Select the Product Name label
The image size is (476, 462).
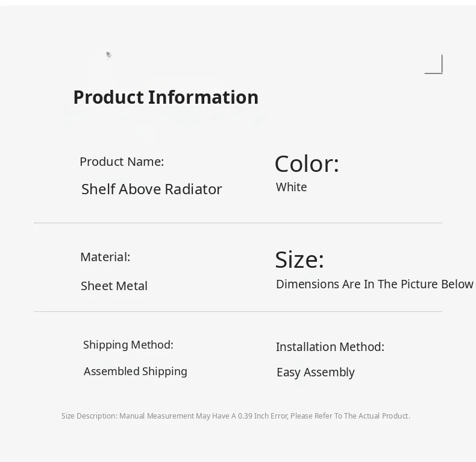[x=122, y=162]
